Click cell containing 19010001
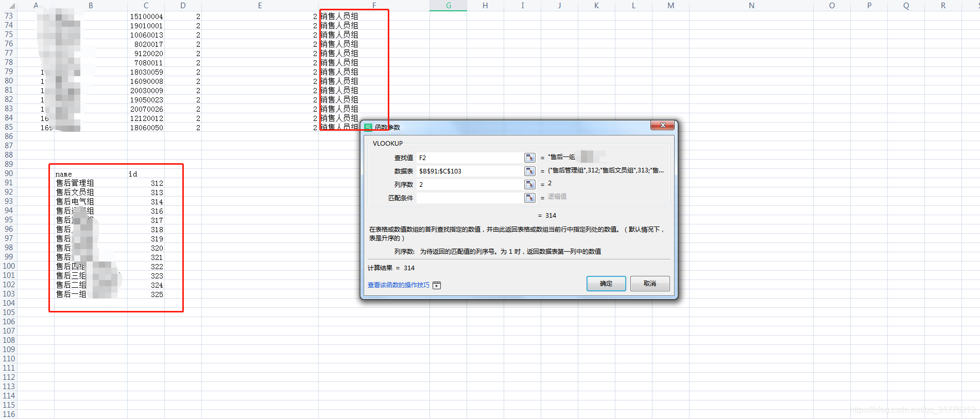 click(x=146, y=26)
